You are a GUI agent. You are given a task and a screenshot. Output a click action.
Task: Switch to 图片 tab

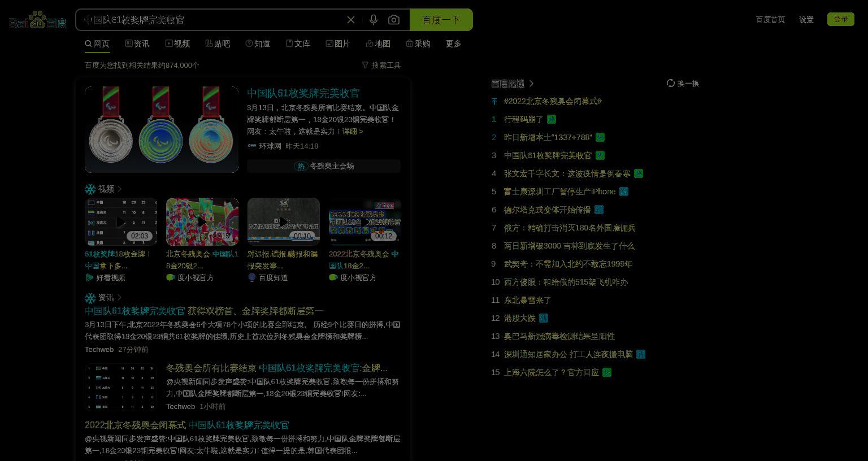338,44
